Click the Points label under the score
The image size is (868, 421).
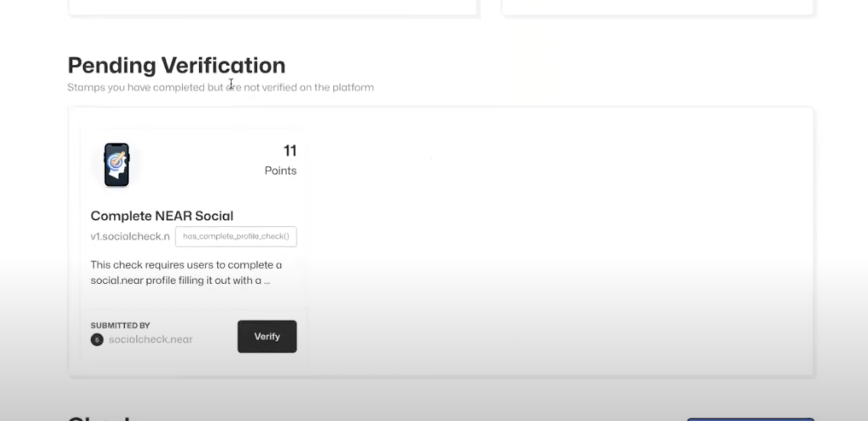click(x=280, y=171)
